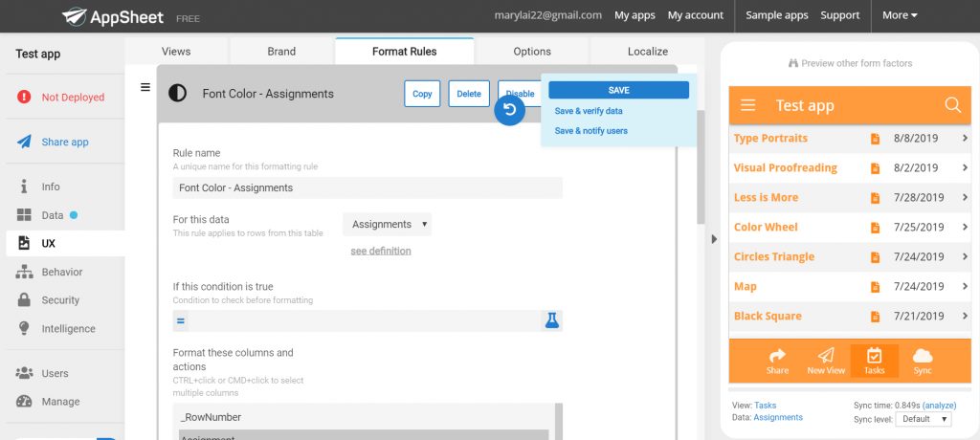Click the Not Deployed status text
The image size is (980, 440).
click(x=73, y=98)
